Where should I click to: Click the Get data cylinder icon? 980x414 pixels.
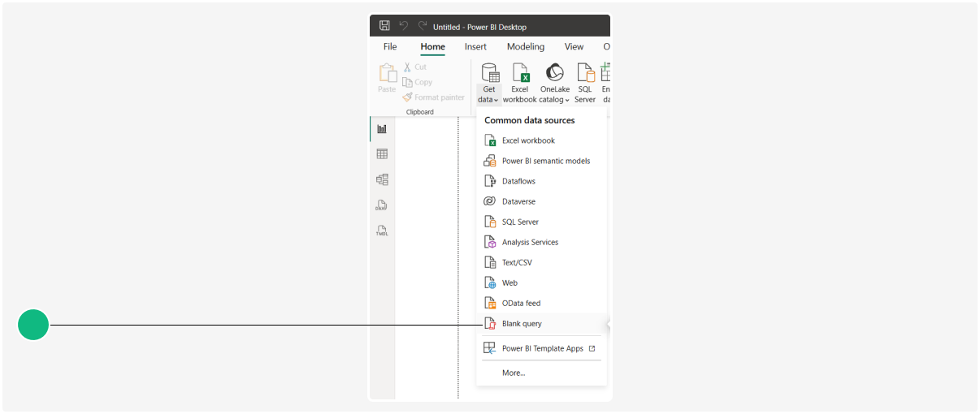click(489, 73)
